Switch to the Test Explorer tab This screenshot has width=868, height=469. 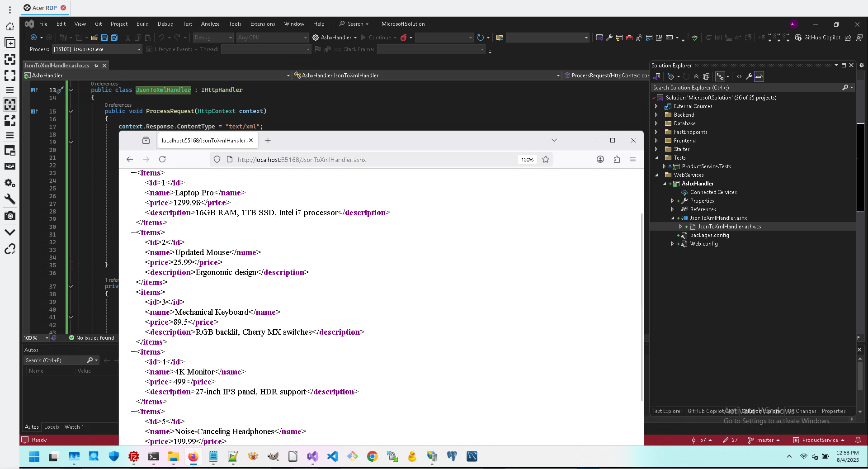[667, 411]
